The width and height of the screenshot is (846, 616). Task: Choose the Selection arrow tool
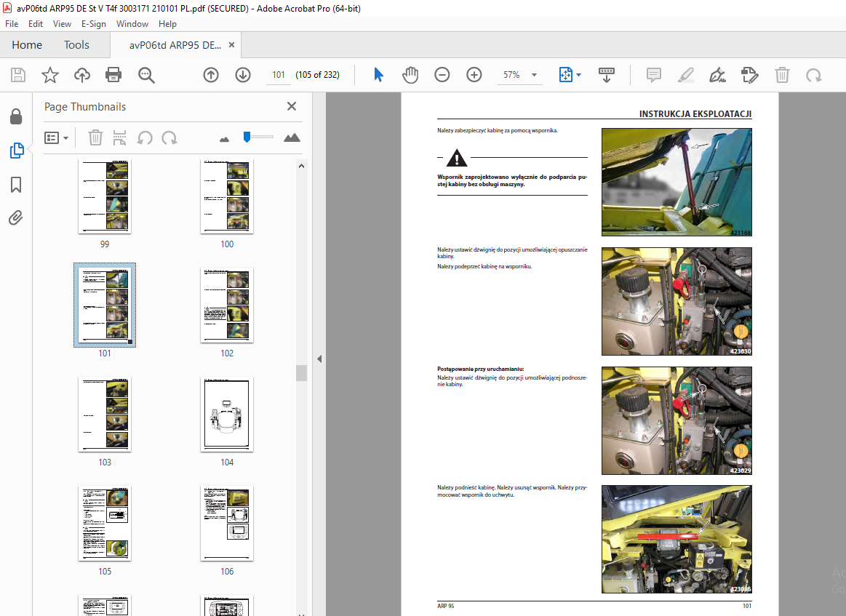(378, 75)
